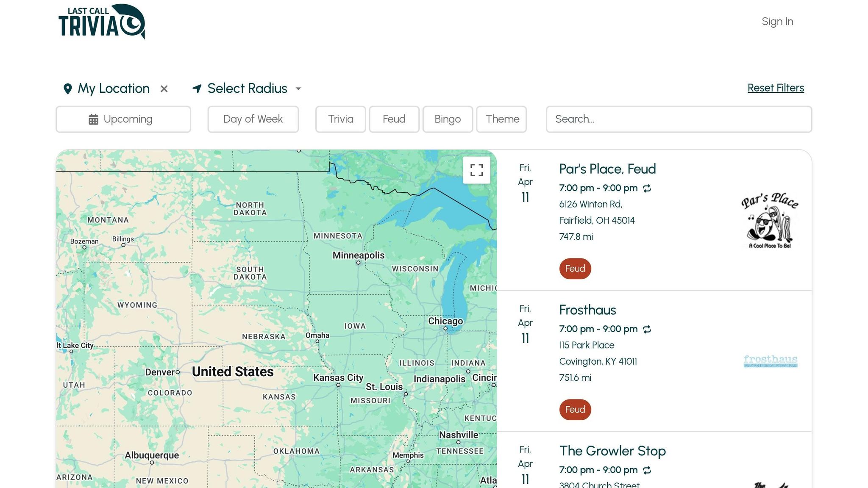
Task: Click the Select Radius arrow icon
Action: tap(197, 89)
